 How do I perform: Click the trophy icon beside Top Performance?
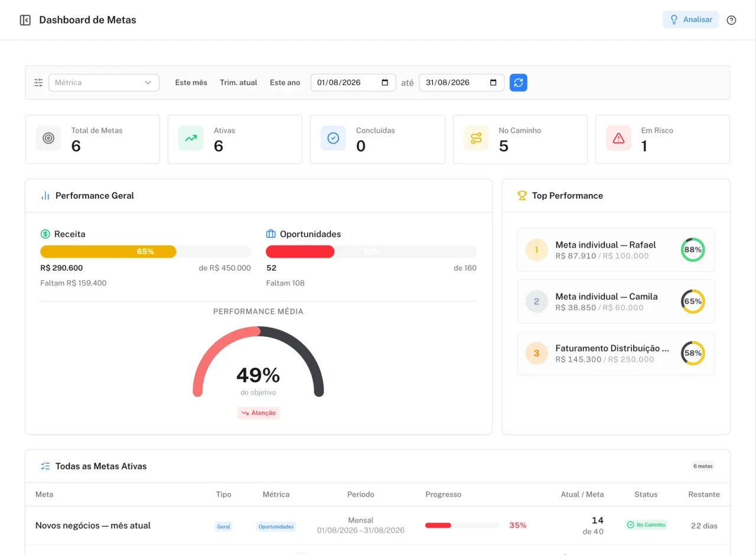[522, 196]
